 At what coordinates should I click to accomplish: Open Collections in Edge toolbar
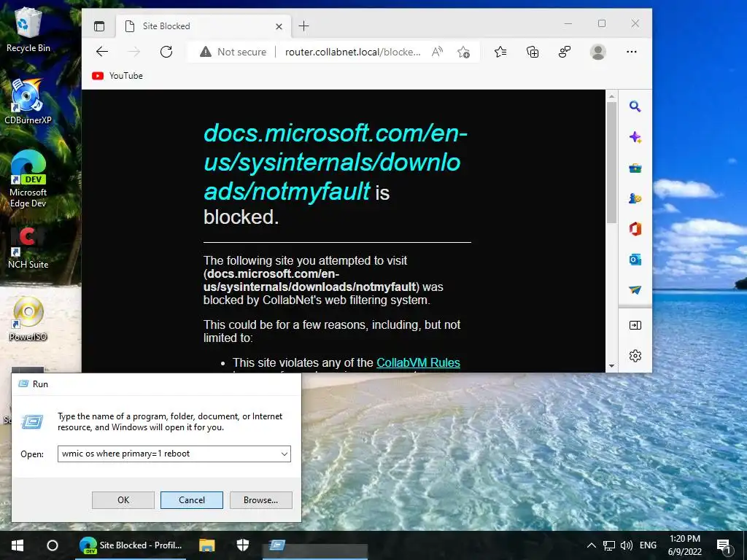533,52
